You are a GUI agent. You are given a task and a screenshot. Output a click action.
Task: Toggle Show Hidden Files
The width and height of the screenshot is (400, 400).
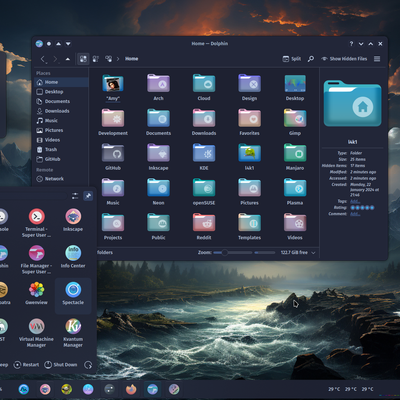click(344, 59)
